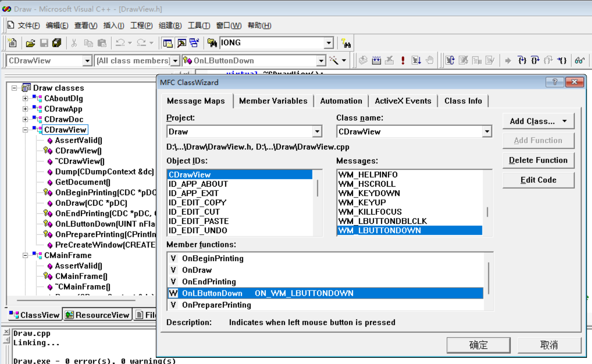Click the Step Into braces icon
The width and height of the screenshot is (592, 364).
pyautogui.click(x=522, y=60)
